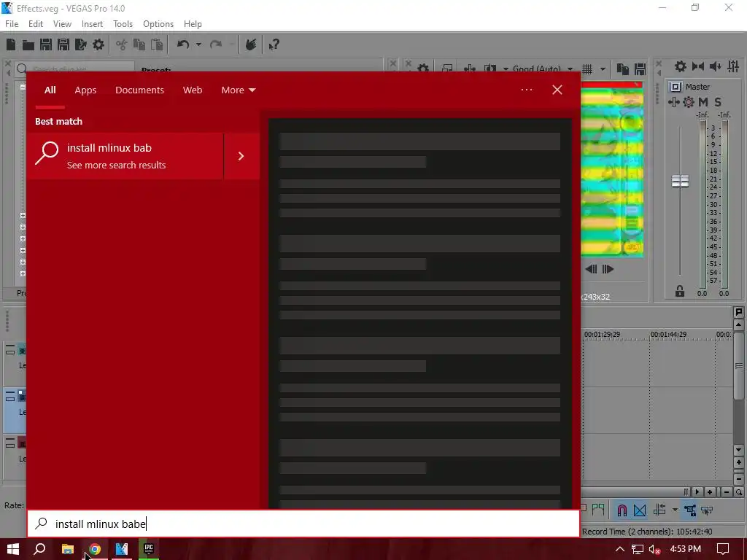
Task: Paste with the toolbar clipboard icon
Action: [x=157, y=44]
